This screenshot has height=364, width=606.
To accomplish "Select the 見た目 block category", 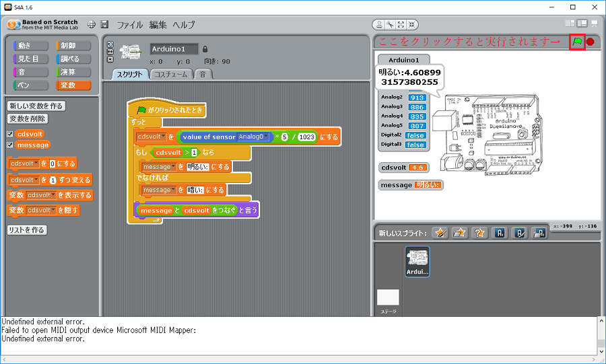I will pyautogui.click(x=31, y=59).
